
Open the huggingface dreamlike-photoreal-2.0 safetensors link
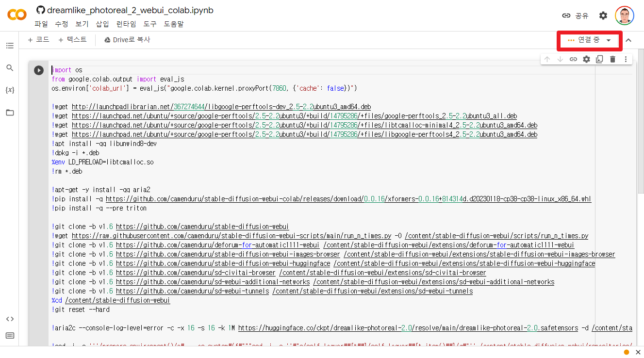408,328
